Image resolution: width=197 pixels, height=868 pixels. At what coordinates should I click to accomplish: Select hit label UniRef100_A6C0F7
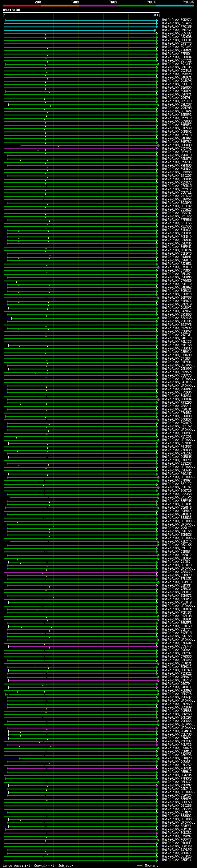(177, 840)
